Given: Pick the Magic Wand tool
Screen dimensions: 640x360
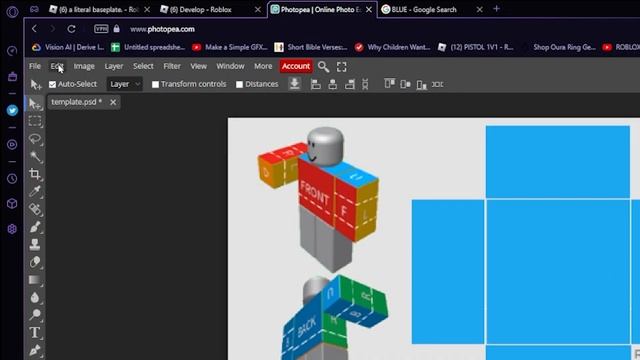Looking at the screenshot, I should click(x=35, y=157).
